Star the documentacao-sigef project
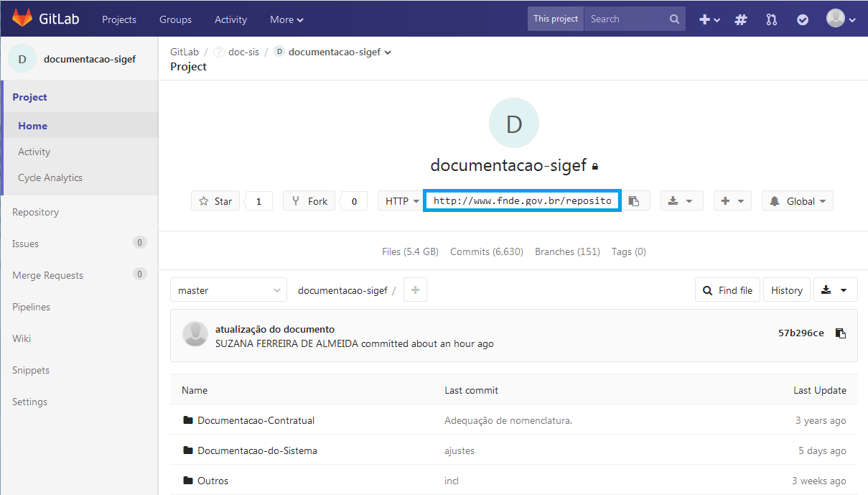The width and height of the screenshot is (868, 495). (x=215, y=200)
